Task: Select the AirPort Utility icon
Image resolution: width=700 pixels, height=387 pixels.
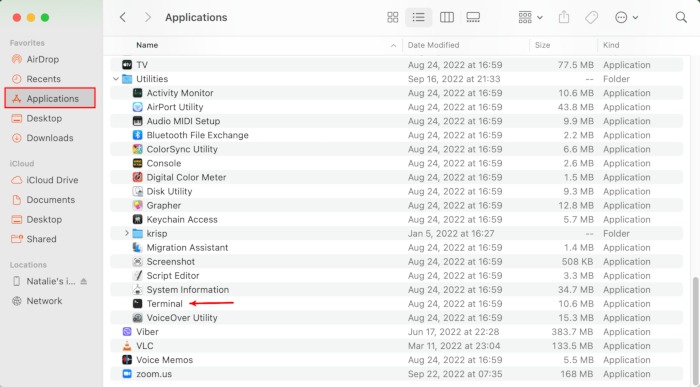Action: [x=138, y=107]
